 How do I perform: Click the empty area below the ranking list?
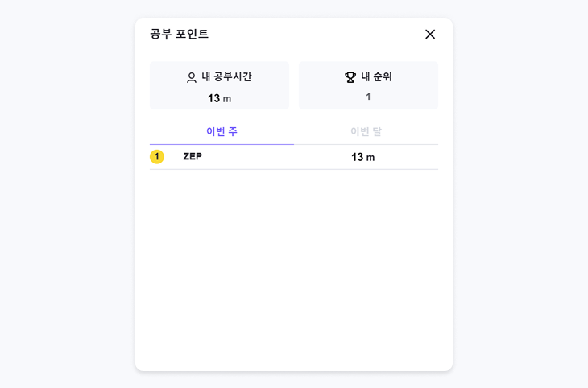click(294, 266)
